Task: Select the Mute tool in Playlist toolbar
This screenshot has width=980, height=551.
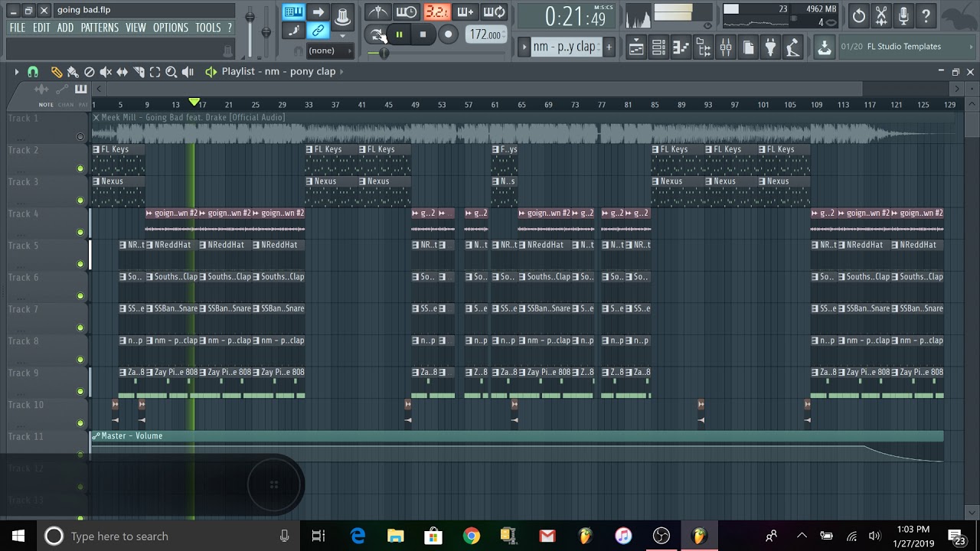Action: (106, 71)
